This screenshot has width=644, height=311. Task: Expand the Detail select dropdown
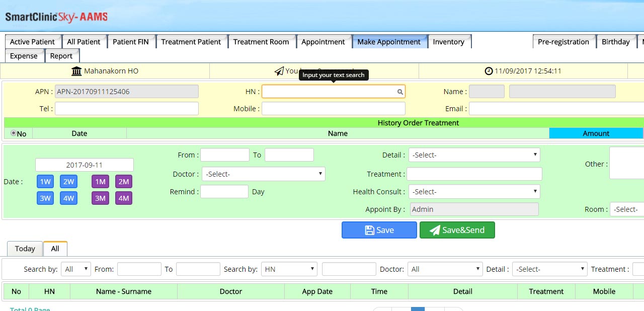(x=474, y=155)
